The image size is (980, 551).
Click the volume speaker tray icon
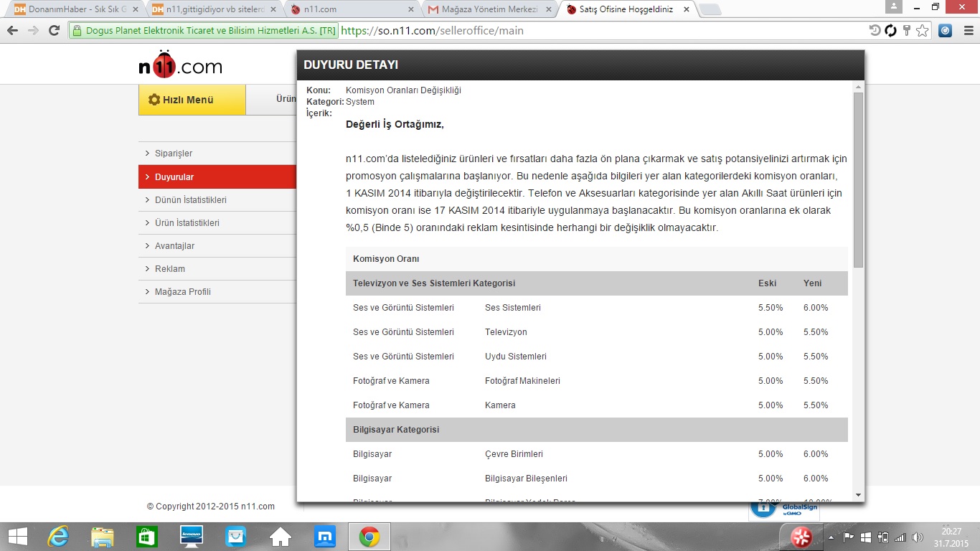(x=916, y=537)
